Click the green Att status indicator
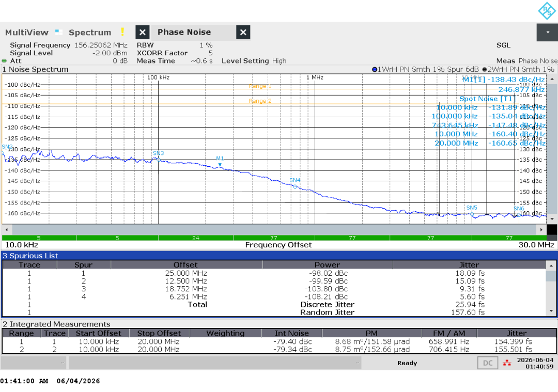Image resolution: width=558 pixels, height=392 pixels. tap(4, 61)
